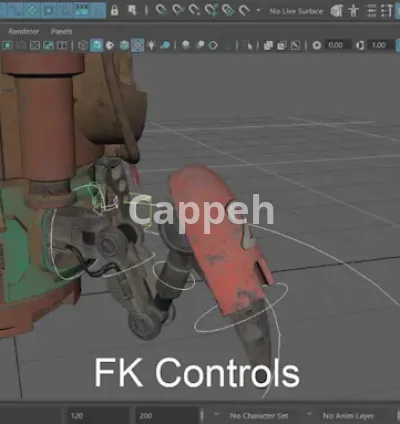This screenshot has width=400, height=424.
Task: Open the dropdown arrow before No Live Surface
Action: pos(258,10)
